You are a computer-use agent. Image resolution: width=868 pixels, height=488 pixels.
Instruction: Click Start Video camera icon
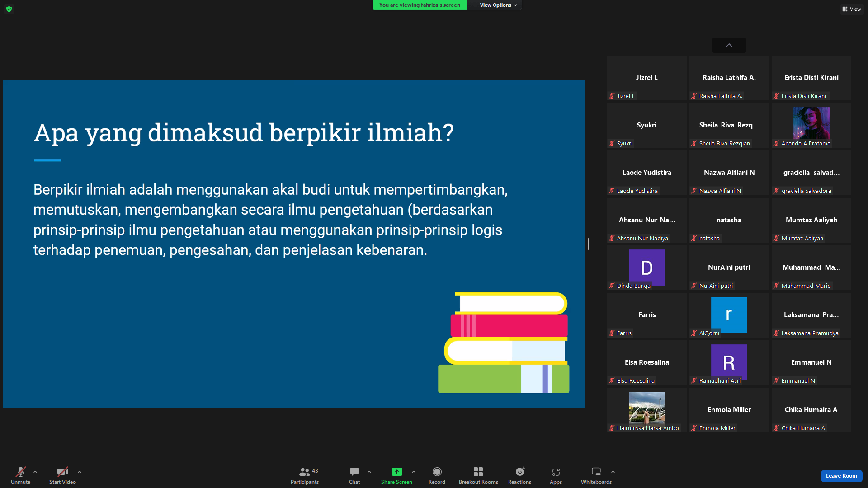(x=62, y=472)
